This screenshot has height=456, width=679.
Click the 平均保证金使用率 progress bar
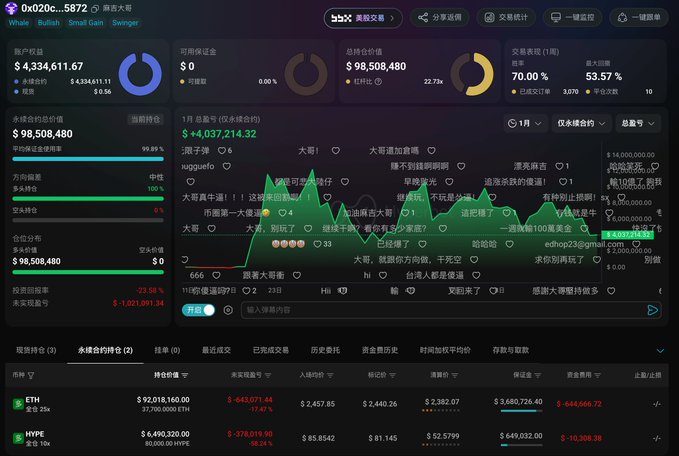[88, 159]
